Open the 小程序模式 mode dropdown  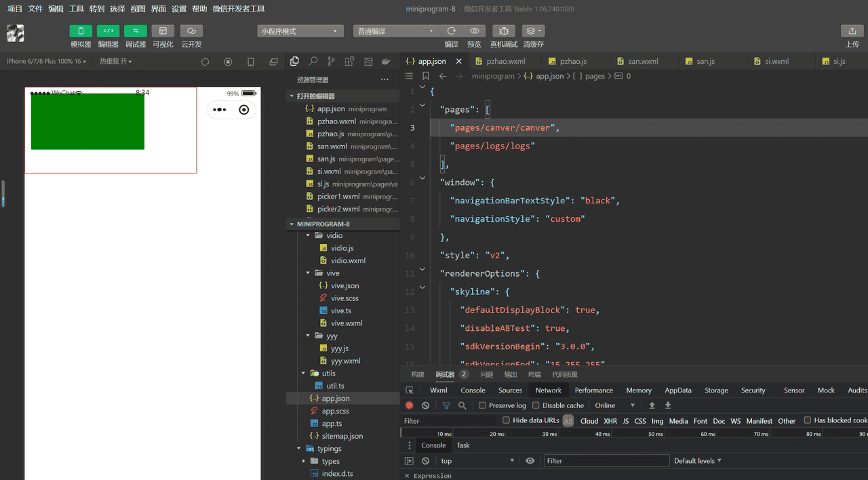[x=300, y=31]
